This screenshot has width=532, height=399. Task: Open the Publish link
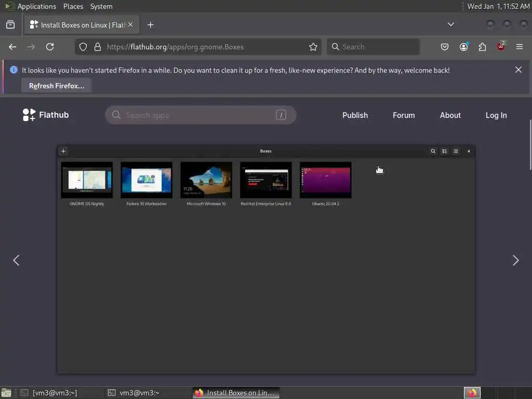point(355,115)
